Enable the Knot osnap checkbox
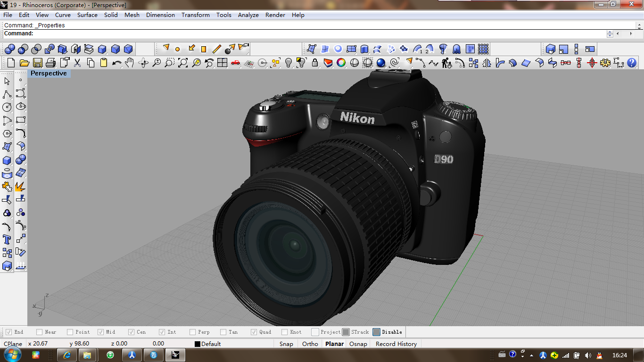The image size is (644, 362). 285,332
